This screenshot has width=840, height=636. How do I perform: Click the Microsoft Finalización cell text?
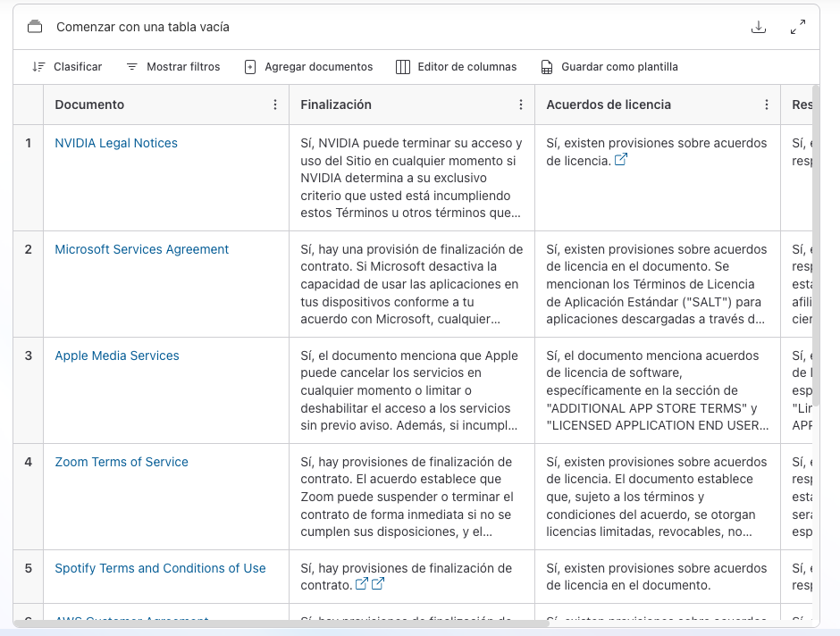pyautogui.click(x=411, y=284)
